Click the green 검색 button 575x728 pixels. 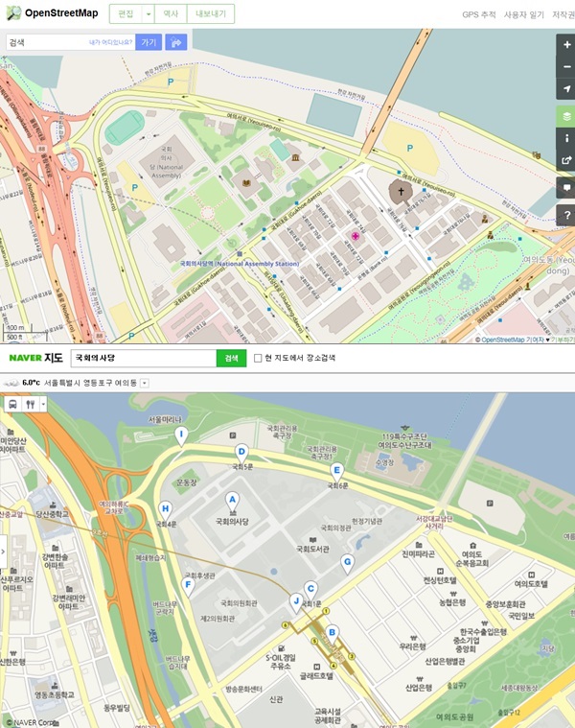coord(231,358)
